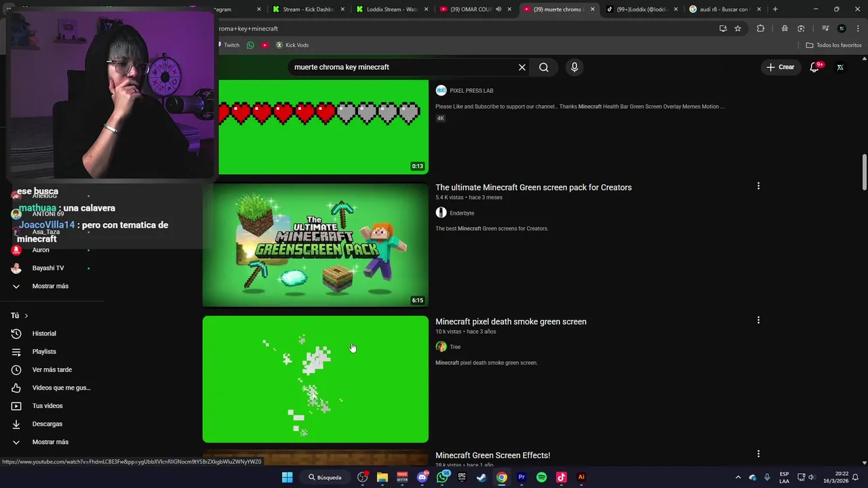Image resolution: width=868 pixels, height=488 pixels.
Task: Expand Mostrar más under Descargas
Action: pos(50,442)
